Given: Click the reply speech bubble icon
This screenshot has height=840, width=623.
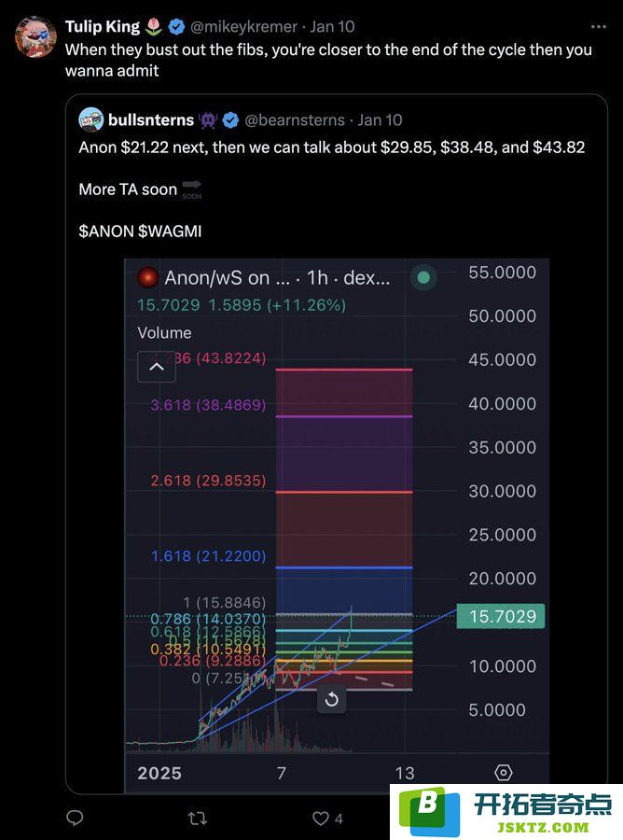Looking at the screenshot, I should coord(75,818).
